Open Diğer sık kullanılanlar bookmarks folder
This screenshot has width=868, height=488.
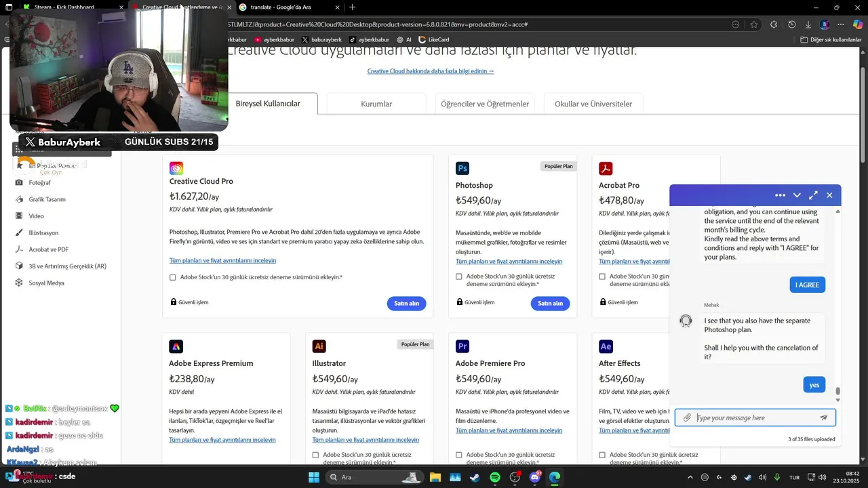(x=831, y=39)
